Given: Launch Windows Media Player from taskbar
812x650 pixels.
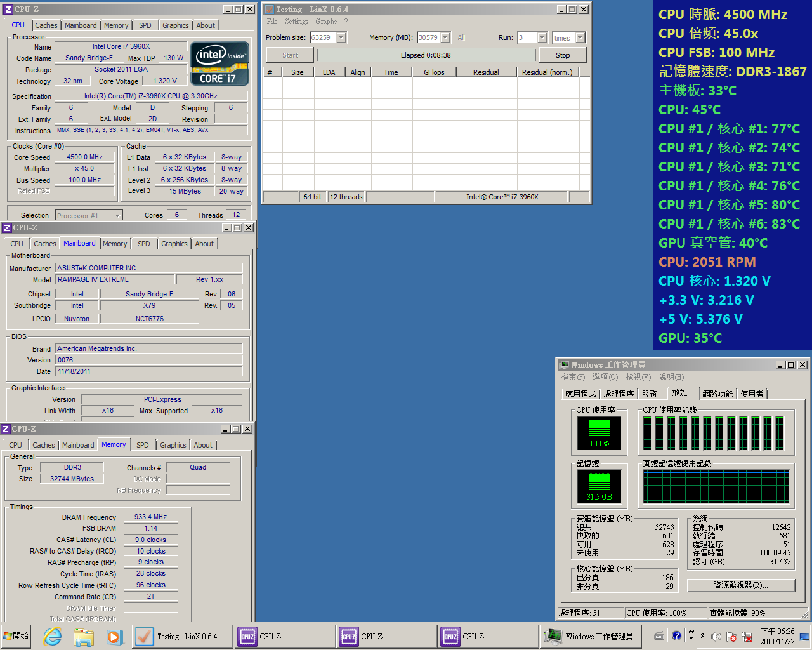Looking at the screenshot, I should tap(114, 636).
